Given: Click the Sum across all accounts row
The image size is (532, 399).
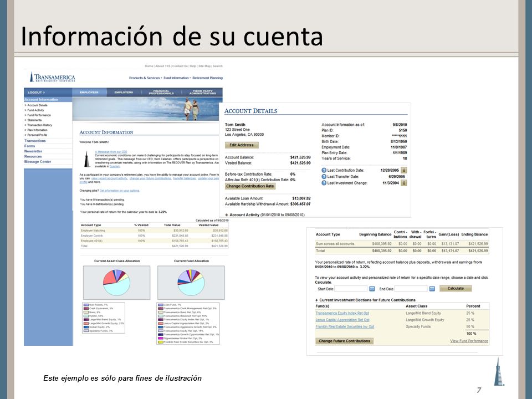Looking at the screenshot, I should tap(402, 244).
